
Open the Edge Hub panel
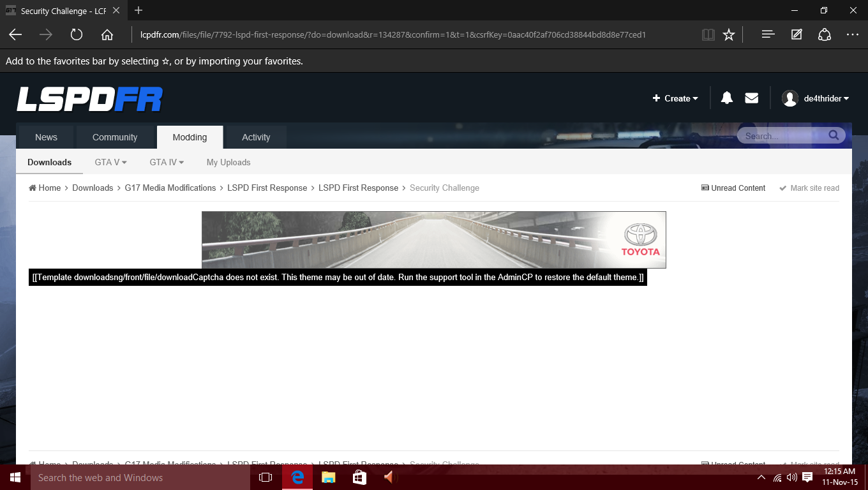coord(768,34)
